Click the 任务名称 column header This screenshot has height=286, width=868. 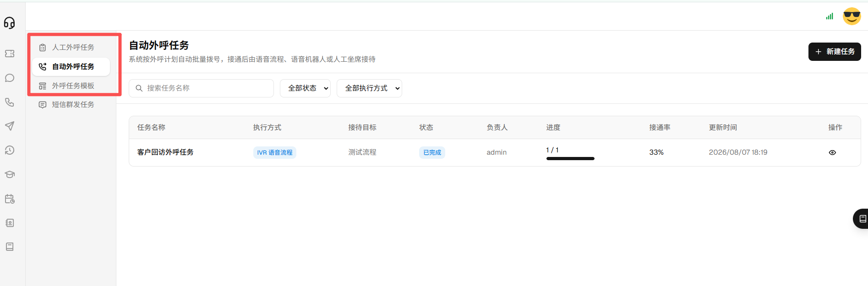(x=151, y=128)
